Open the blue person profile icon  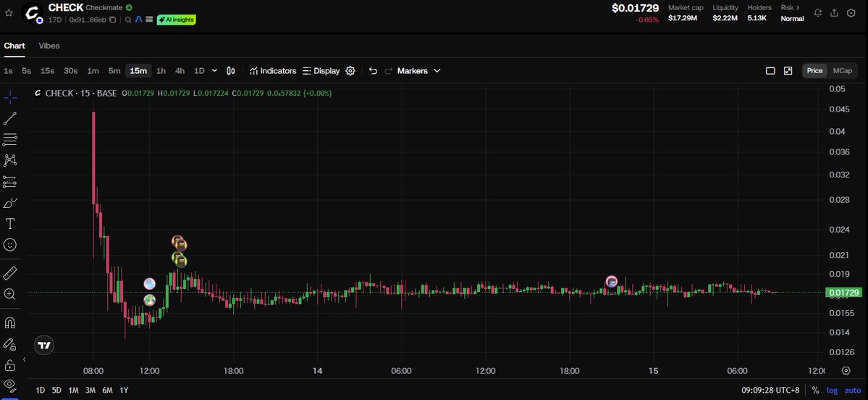point(138,20)
